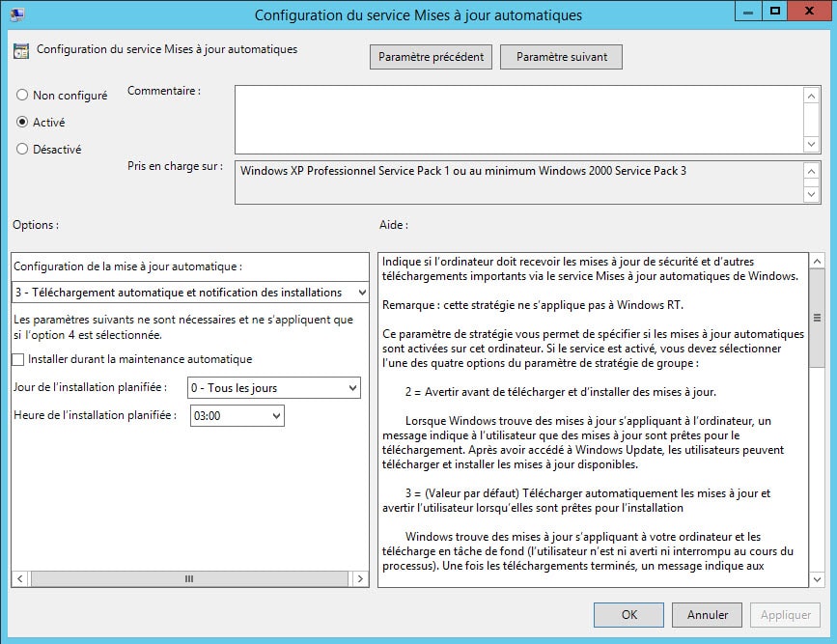This screenshot has width=837, height=644.
Task: Click right arrow of Options horizontal scrollbar
Action: [360, 578]
